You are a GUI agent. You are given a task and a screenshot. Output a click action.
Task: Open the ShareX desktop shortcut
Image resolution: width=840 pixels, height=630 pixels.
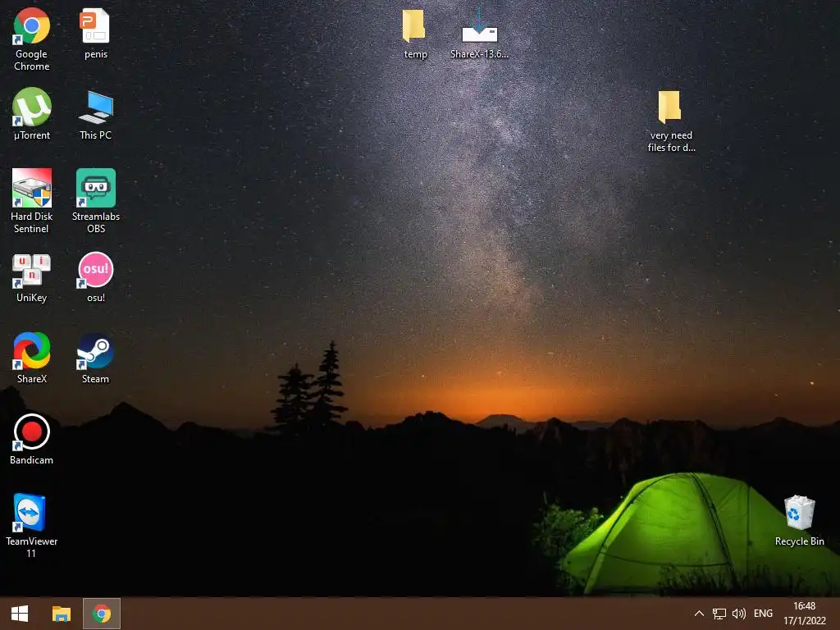pyautogui.click(x=32, y=358)
